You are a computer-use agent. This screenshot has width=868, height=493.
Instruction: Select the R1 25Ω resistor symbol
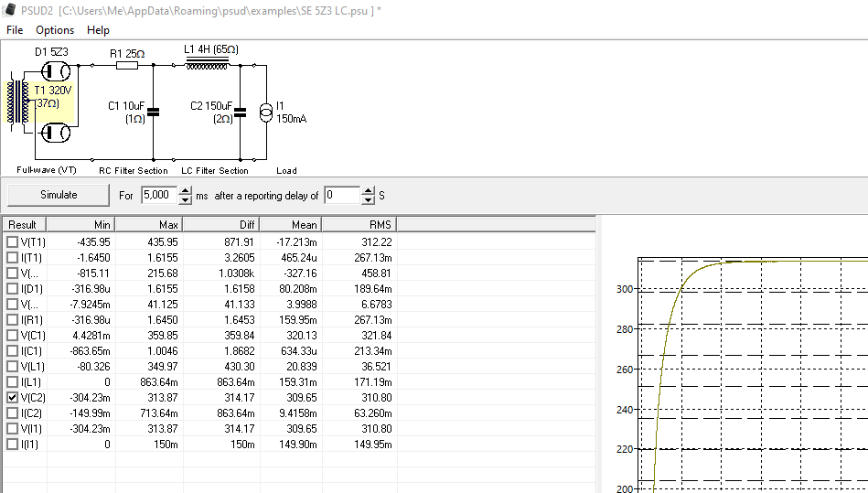point(127,65)
